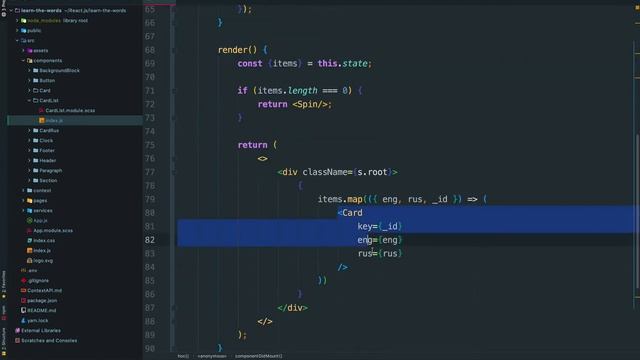The height and width of the screenshot is (360, 640).
Task: Open the Favorites tool window tab
Action: click(4, 284)
